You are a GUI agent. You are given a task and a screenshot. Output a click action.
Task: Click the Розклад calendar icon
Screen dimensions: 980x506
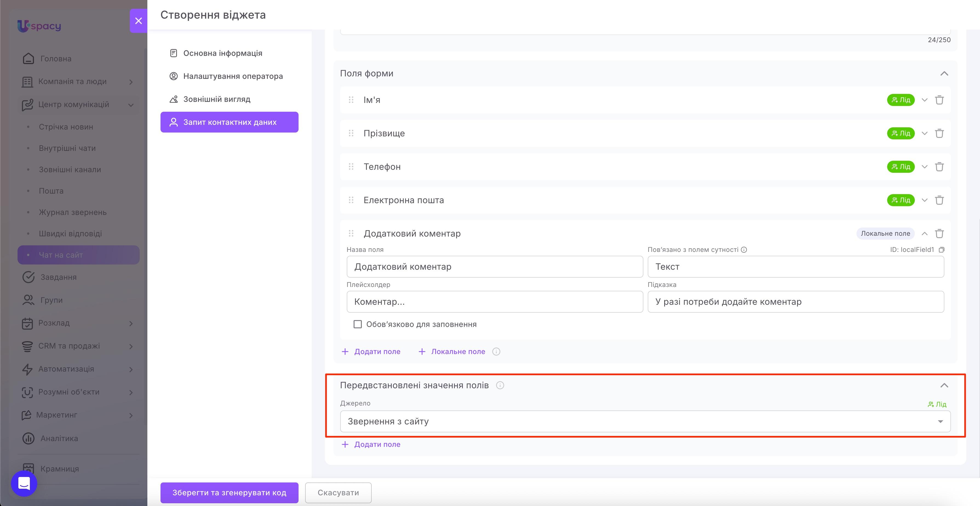(27, 323)
